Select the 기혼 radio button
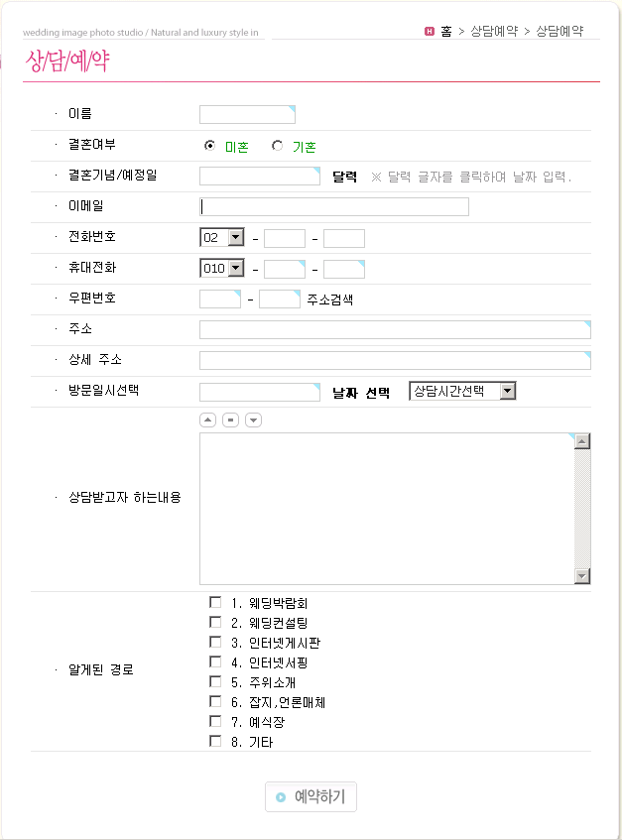Screen dimensions: 622x840 pyautogui.click(x=277, y=146)
